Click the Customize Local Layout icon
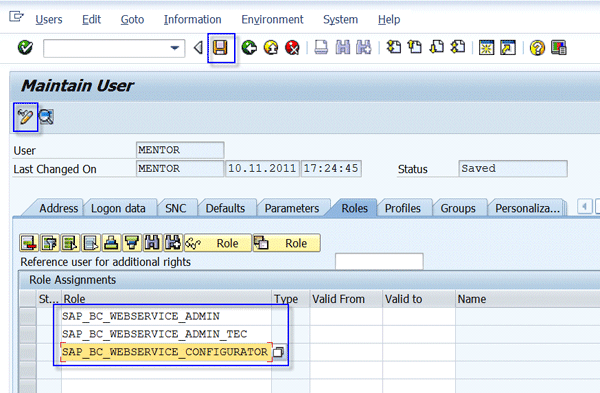The height and width of the screenshot is (393, 600). coord(559,48)
